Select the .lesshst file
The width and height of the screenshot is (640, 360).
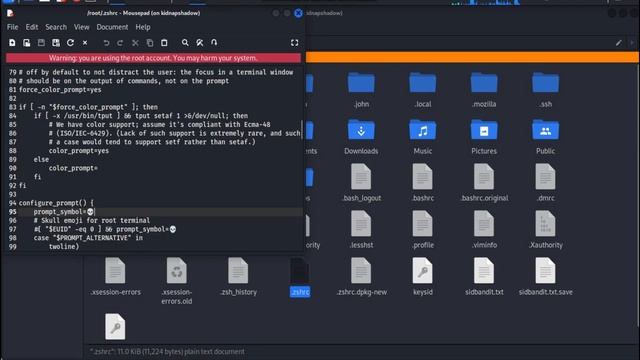point(361,230)
